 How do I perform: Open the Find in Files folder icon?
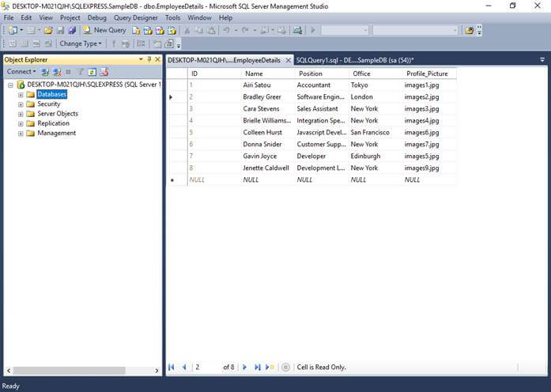469,31
